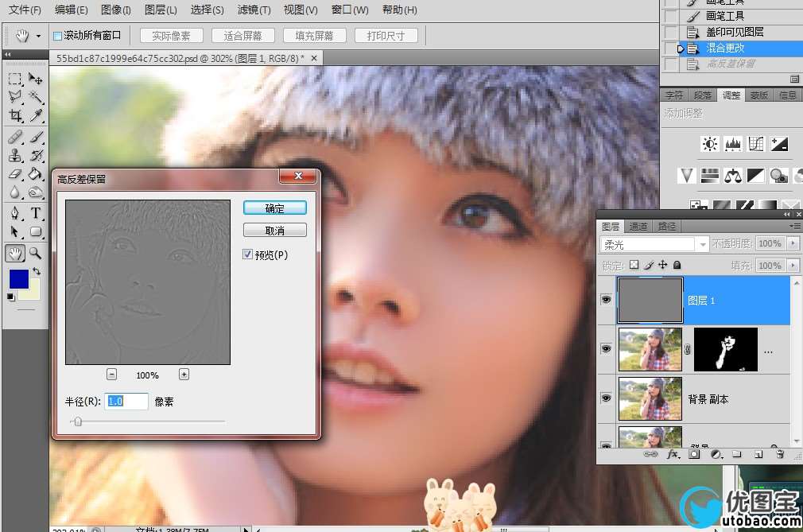803x532 pixels.
Task: Select the Polygonal Lasso tool
Action: 15,97
